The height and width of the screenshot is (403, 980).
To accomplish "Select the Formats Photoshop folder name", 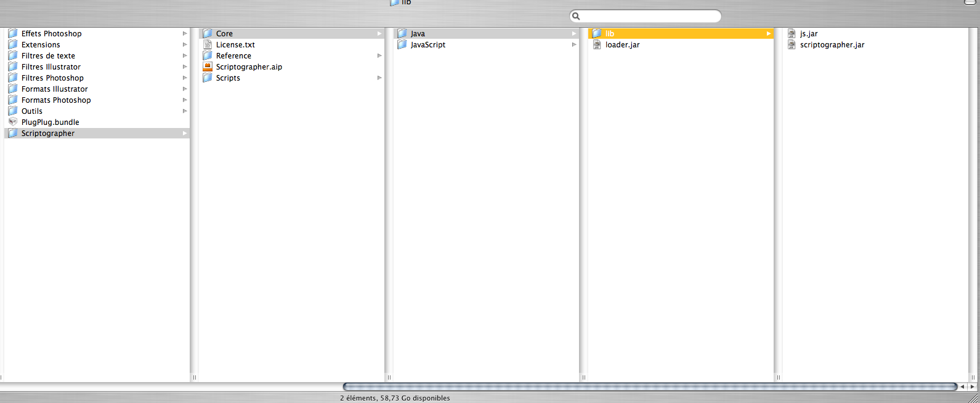I will point(56,100).
